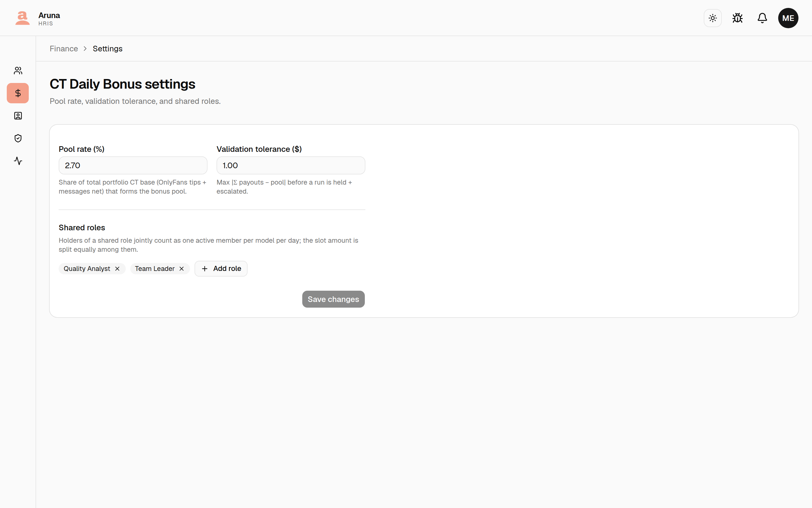Open notifications bell
The width and height of the screenshot is (812, 508).
pyautogui.click(x=762, y=18)
